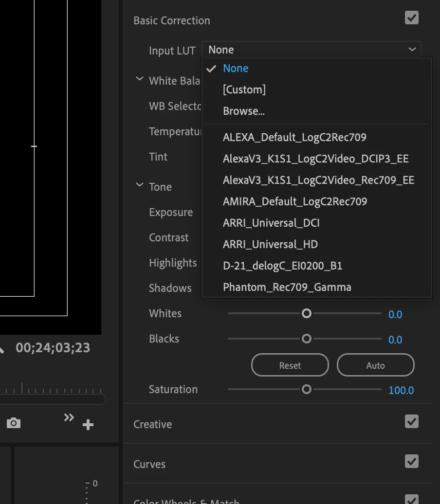Click the Reset button

click(x=290, y=365)
